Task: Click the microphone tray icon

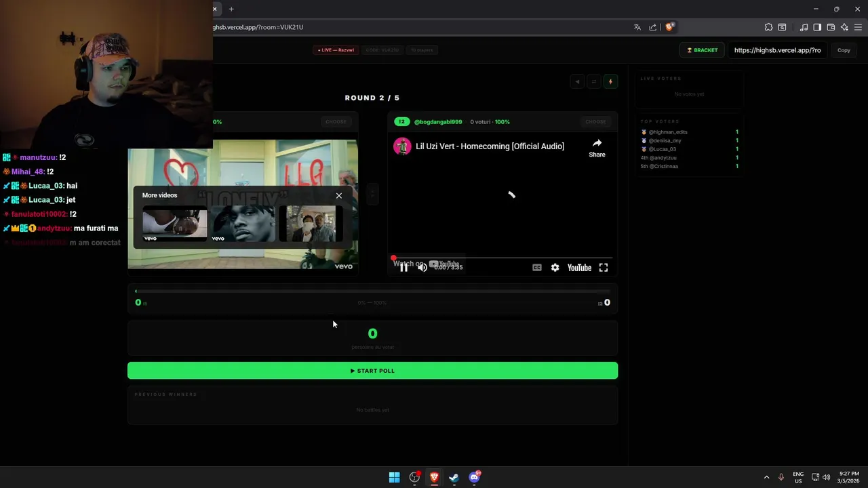Action: (x=781, y=477)
